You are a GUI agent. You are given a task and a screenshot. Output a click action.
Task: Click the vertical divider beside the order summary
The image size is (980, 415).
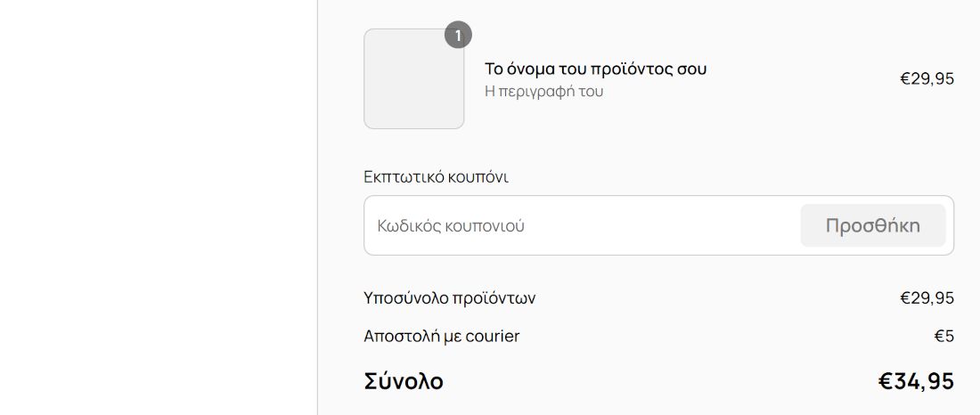coord(317,207)
